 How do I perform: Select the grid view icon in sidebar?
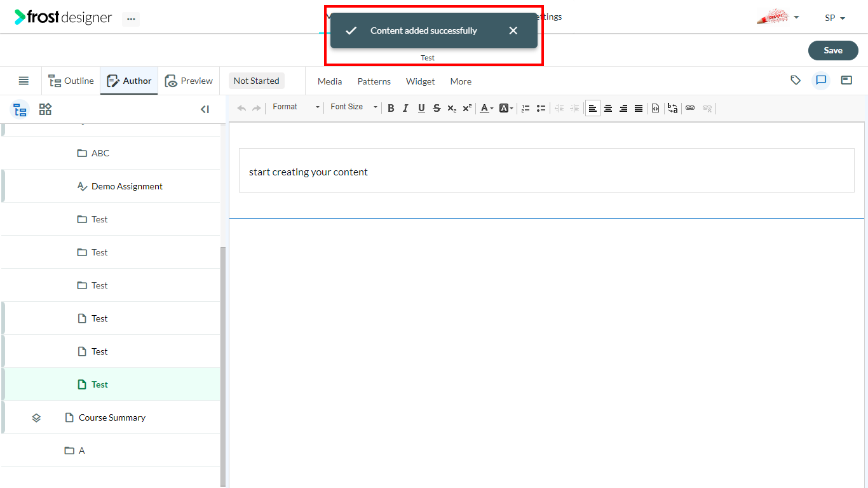[x=45, y=109]
